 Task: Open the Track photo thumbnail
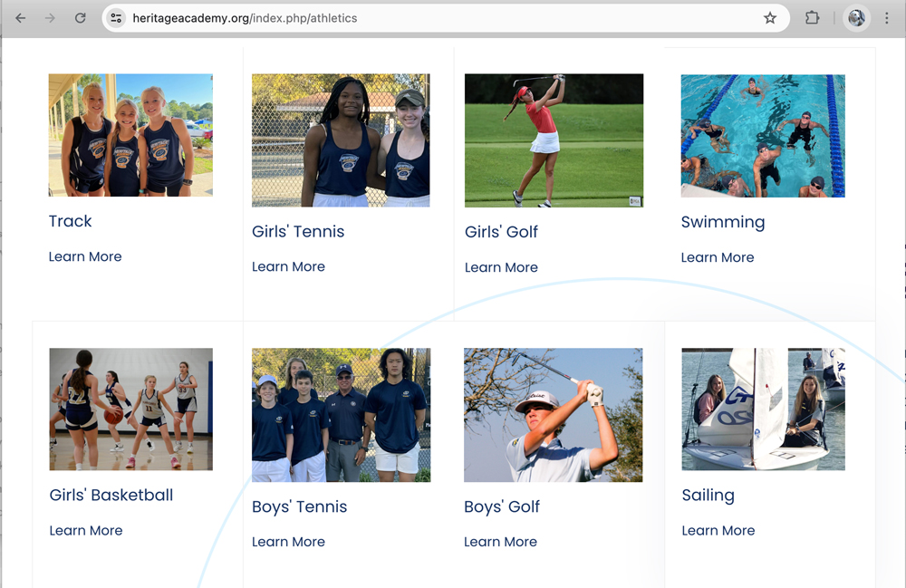coord(130,135)
